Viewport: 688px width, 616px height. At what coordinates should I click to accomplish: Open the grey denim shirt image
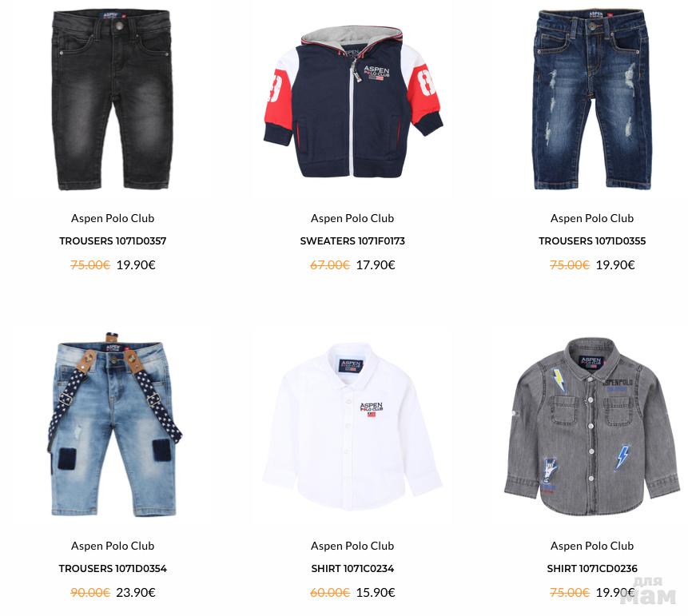pos(592,427)
